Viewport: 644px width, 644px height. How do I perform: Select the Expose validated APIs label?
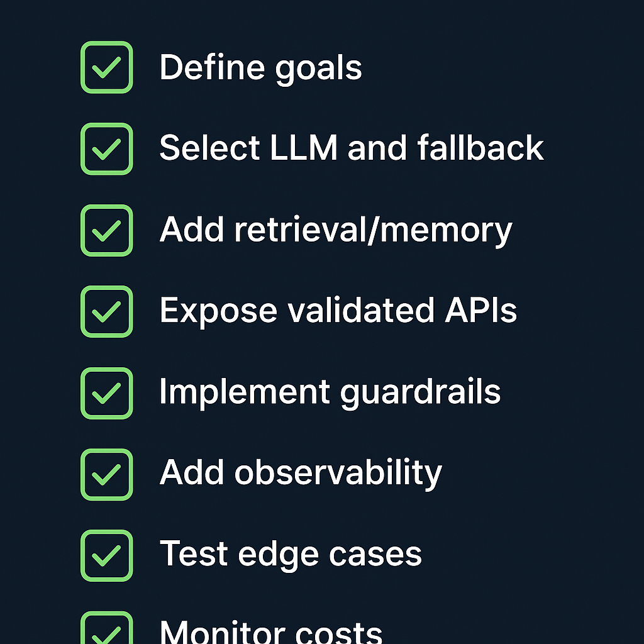[338, 311]
